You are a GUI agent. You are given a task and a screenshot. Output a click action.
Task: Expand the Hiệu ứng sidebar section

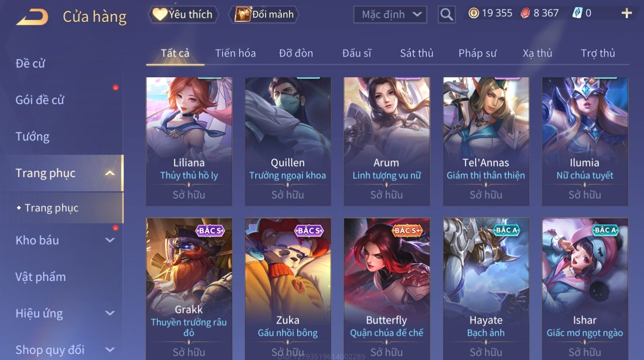(110, 313)
